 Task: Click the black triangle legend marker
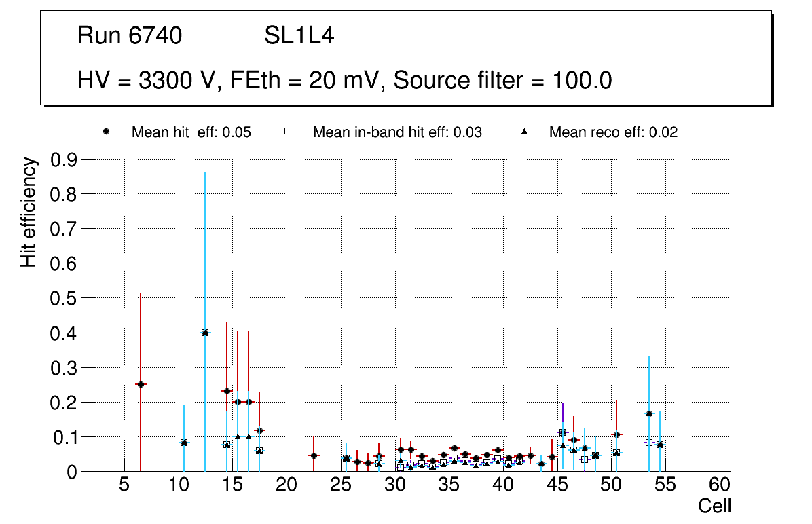coord(525,132)
